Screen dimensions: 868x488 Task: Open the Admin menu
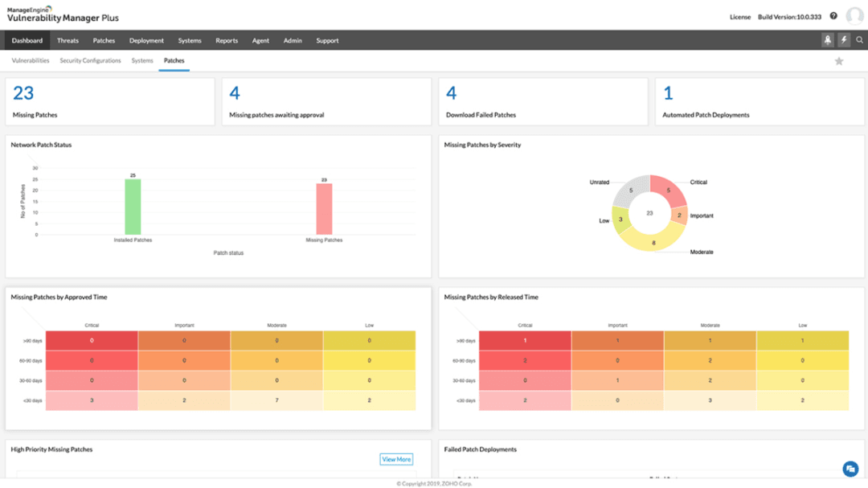coord(293,39)
